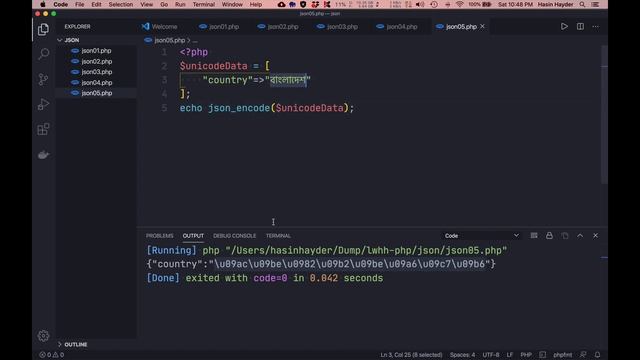Image resolution: width=640 pixels, height=360 pixels.
Task: Open the Run and Debug view
Action: (43, 104)
